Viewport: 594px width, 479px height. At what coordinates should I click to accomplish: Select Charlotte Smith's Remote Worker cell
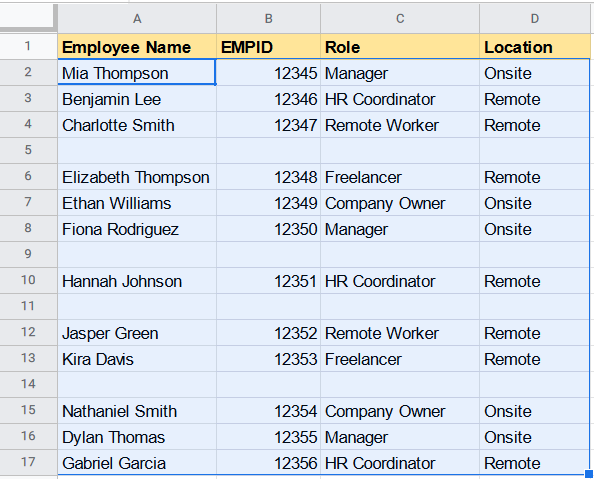point(400,125)
